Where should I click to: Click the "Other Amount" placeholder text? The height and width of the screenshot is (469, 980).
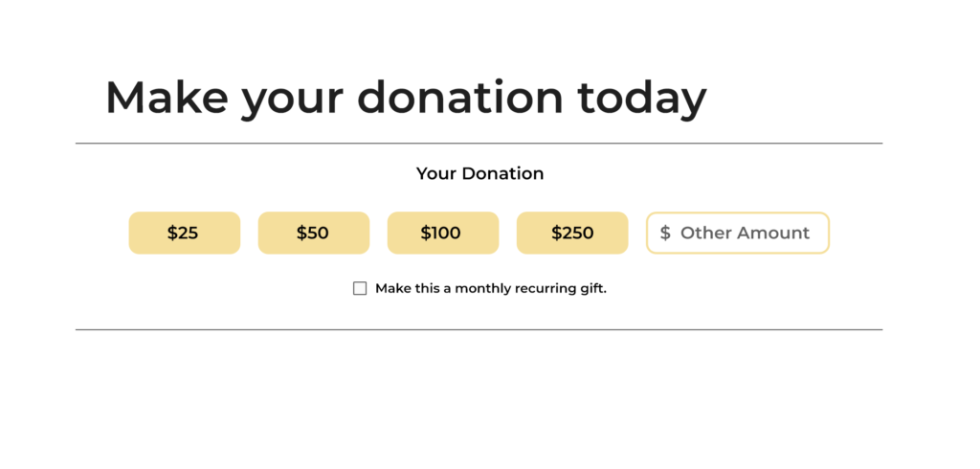[x=745, y=233]
